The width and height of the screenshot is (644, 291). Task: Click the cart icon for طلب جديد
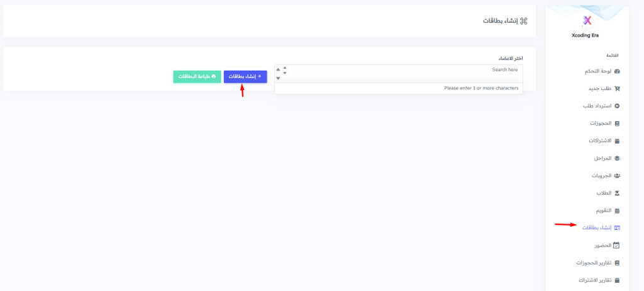point(616,88)
